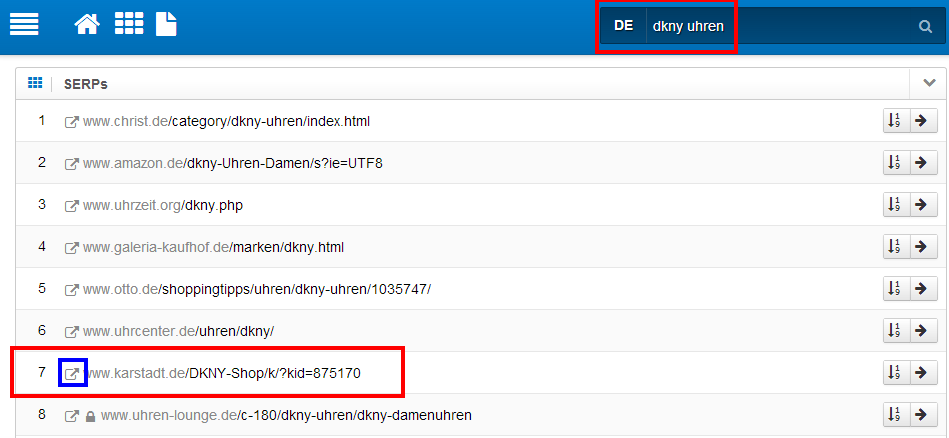Click the arrow button for uhren-lounge.de row
Viewport: 949px width, 438px height.
pos(924,414)
